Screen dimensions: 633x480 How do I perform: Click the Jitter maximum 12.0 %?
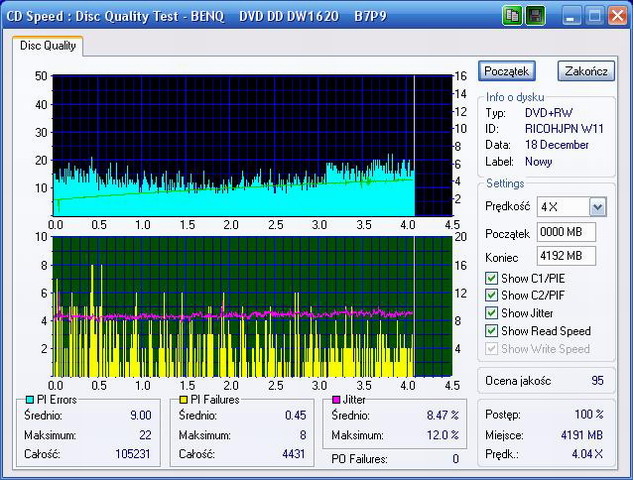point(443,435)
